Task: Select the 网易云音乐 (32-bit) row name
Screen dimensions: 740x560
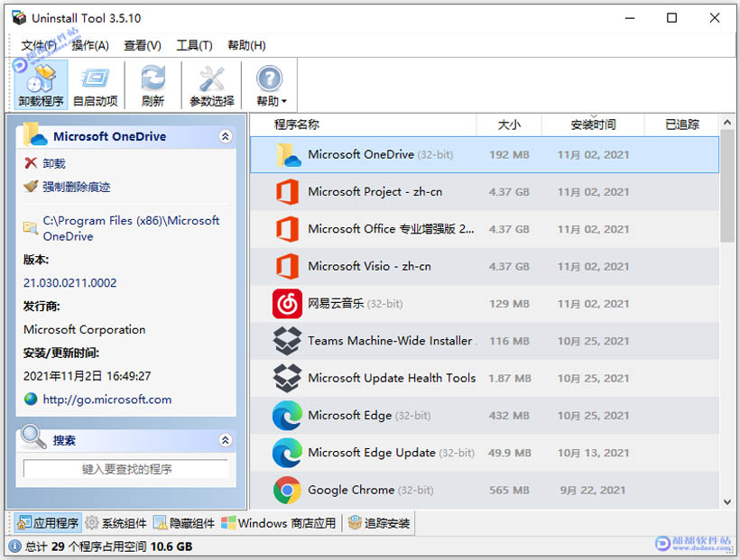Action: click(x=356, y=303)
